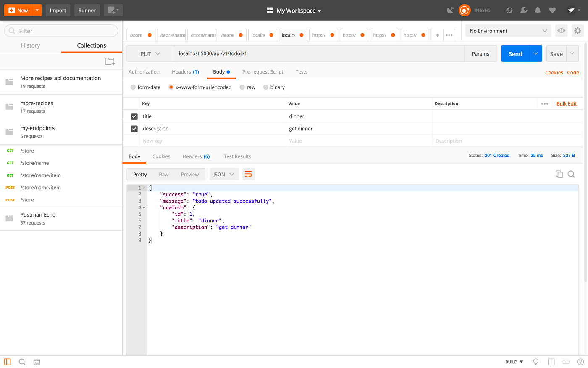Screen dimensions: 588x368
Task: Open the Test Results tab
Action: coord(237,156)
